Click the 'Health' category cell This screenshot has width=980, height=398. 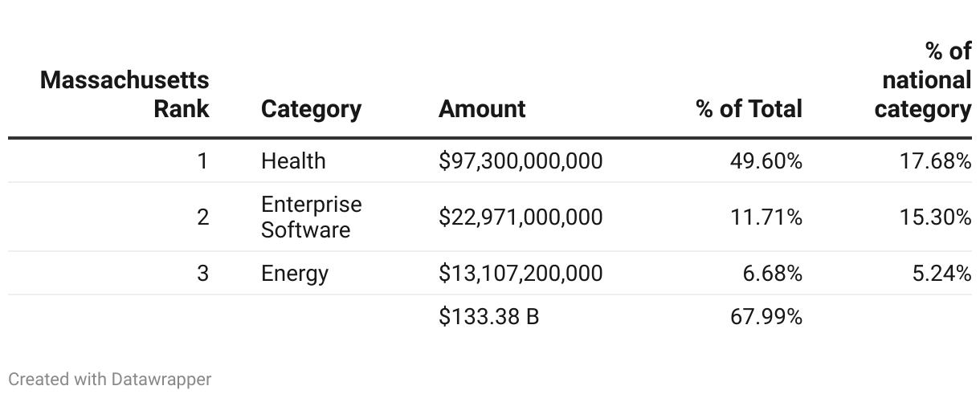point(293,160)
